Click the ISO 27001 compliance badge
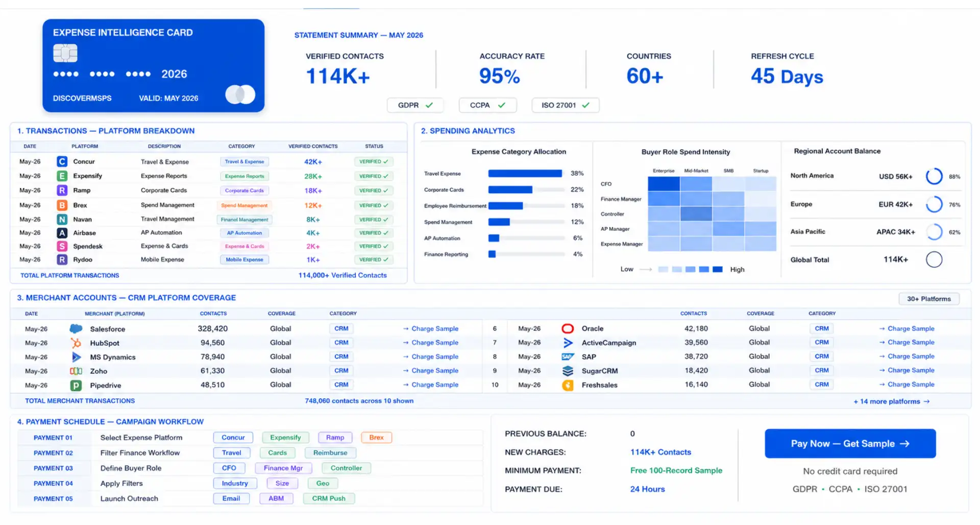The image size is (980, 525). point(566,105)
